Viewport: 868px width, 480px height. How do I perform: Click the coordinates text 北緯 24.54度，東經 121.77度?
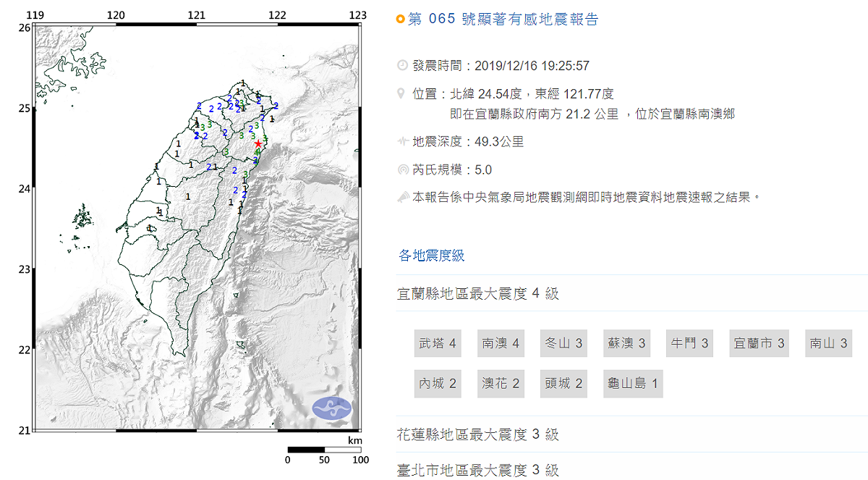(x=532, y=94)
